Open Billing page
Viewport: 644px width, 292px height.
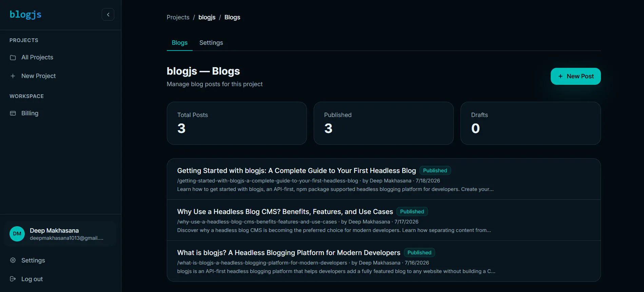coord(30,113)
